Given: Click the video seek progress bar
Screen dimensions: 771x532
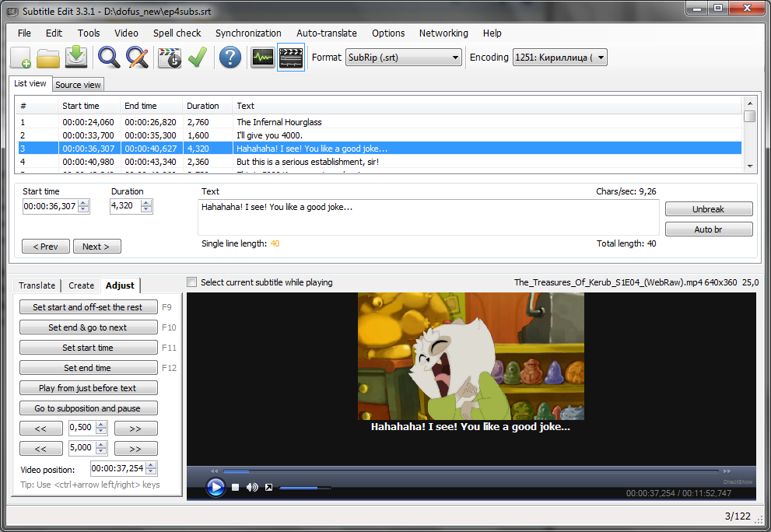Looking at the screenshot, I should pos(471,471).
